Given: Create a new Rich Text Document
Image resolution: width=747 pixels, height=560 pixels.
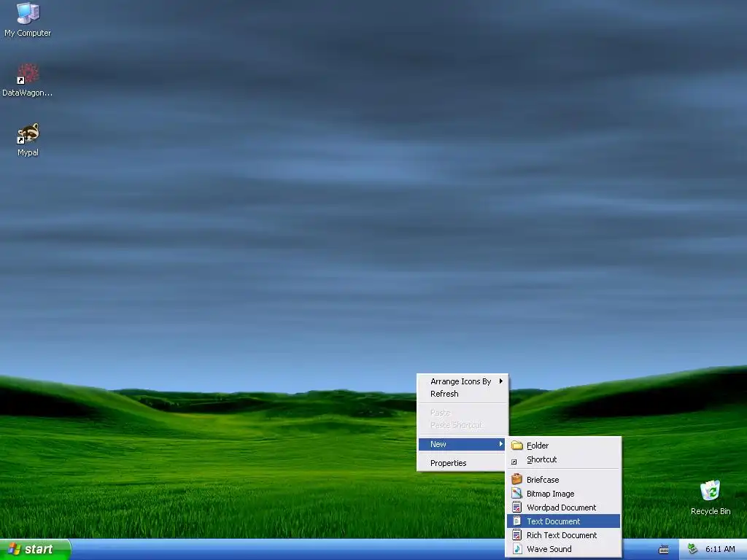Looking at the screenshot, I should 564,535.
